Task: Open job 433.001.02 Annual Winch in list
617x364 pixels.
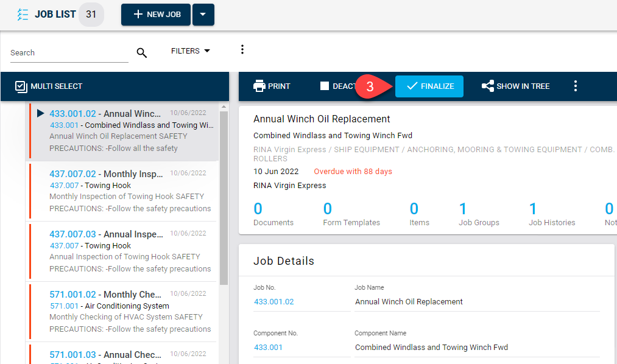Action: click(105, 114)
